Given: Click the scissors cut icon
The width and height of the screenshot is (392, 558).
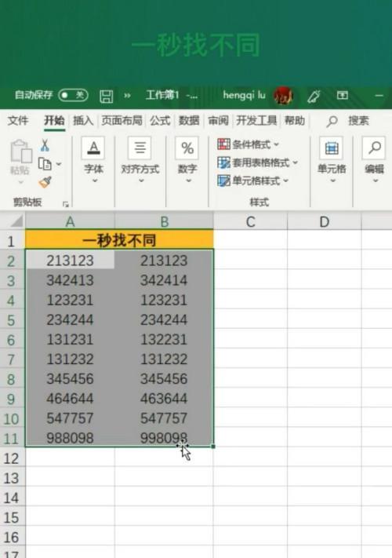Looking at the screenshot, I should (45, 145).
